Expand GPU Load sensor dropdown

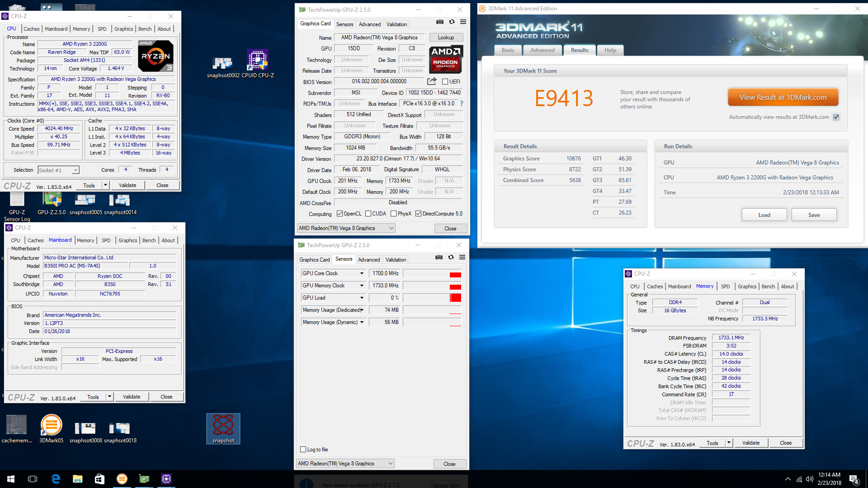pos(362,298)
